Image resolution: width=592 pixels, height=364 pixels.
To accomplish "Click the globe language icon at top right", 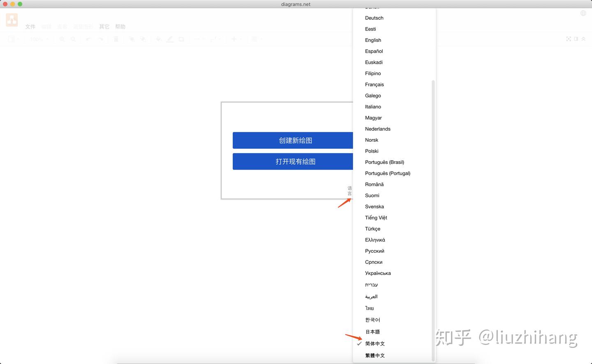I will 583,13.
